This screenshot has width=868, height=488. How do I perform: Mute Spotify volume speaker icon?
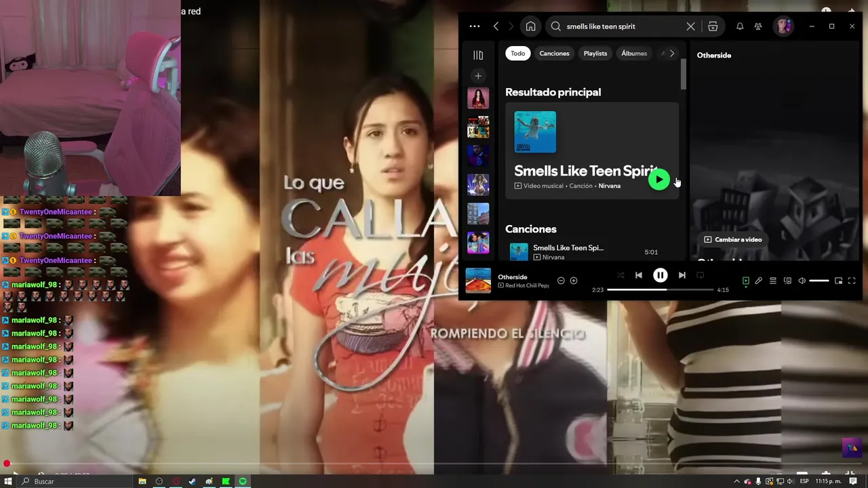pyautogui.click(x=802, y=281)
